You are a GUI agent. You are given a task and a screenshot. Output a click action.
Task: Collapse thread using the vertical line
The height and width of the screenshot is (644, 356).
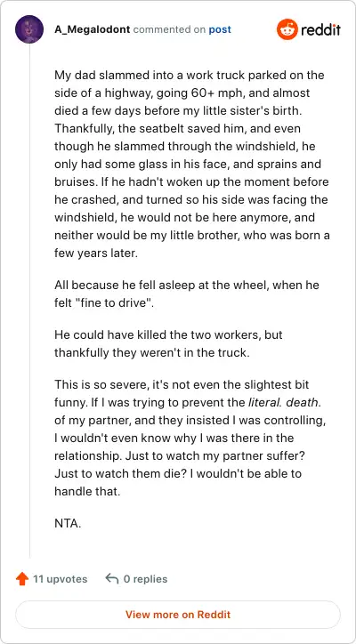(29, 301)
